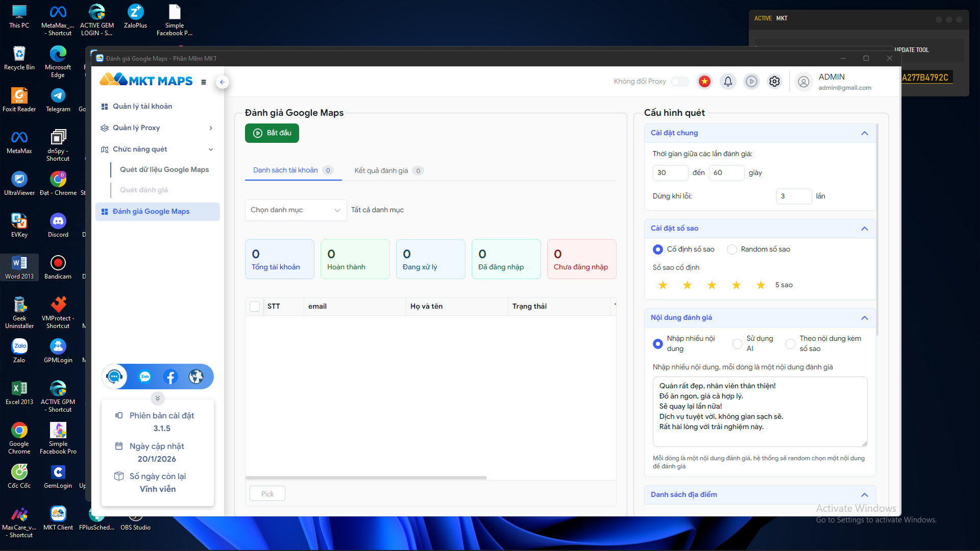Click the Hoàn thành stat card

pyautogui.click(x=355, y=259)
